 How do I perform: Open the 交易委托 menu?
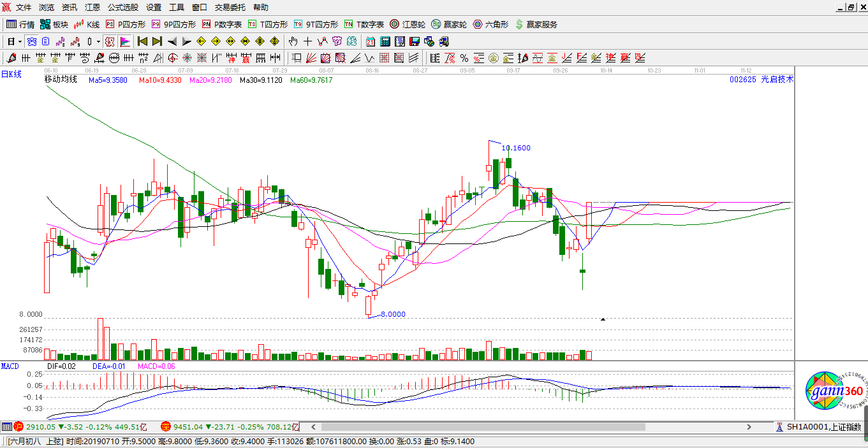[x=230, y=8]
